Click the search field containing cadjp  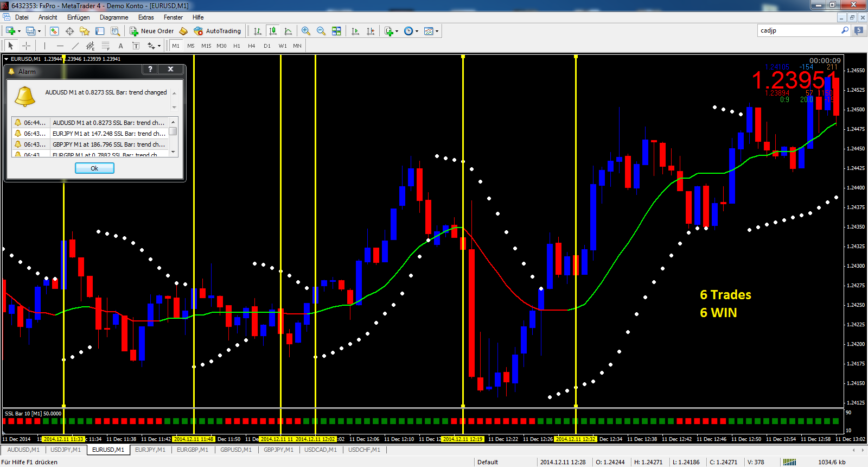click(x=799, y=30)
